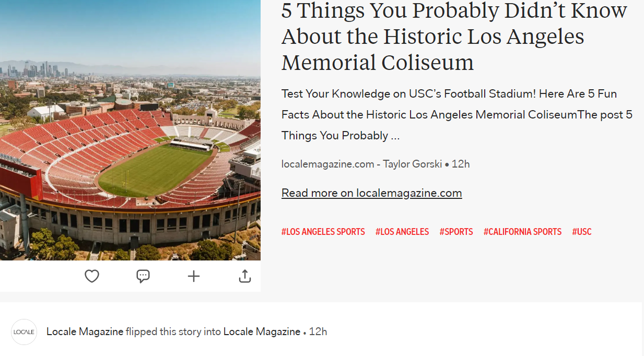Visit localemagazine.com source in the byline
Image resolution: width=644 pixels, height=356 pixels.
click(x=327, y=164)
